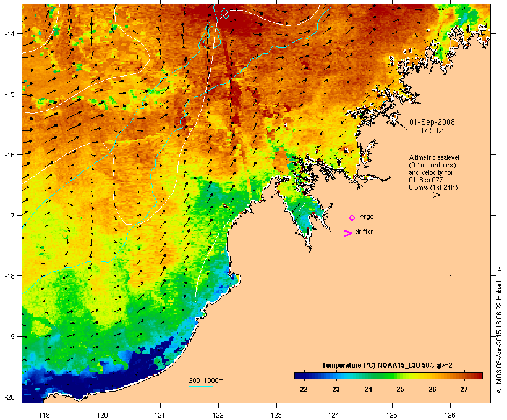Click the '200 1000m' depth contour label
The width and height of the screenshot is (507, 420).
pos(206,380)
